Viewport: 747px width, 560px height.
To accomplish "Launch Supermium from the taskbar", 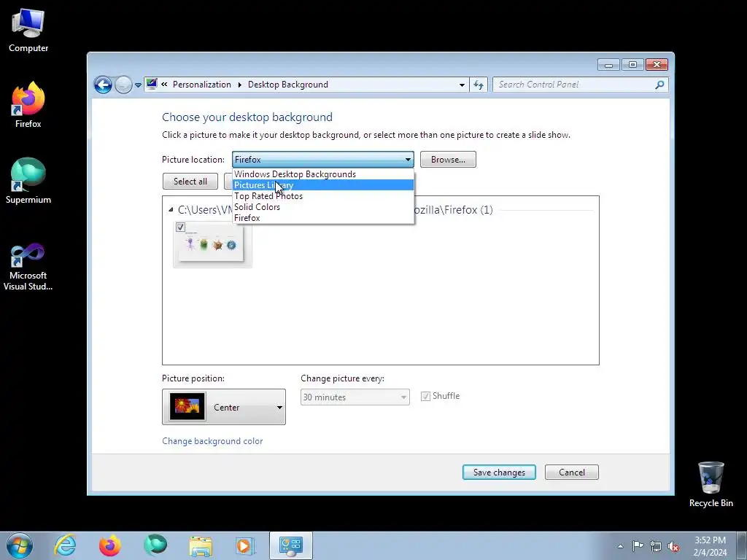I will click(155, 545).
